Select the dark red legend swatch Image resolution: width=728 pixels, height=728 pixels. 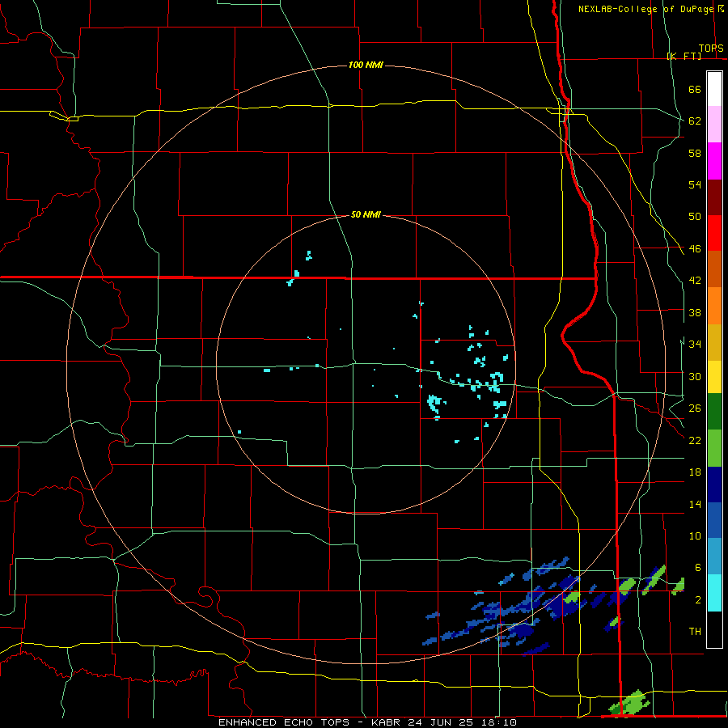pos(714,197)
